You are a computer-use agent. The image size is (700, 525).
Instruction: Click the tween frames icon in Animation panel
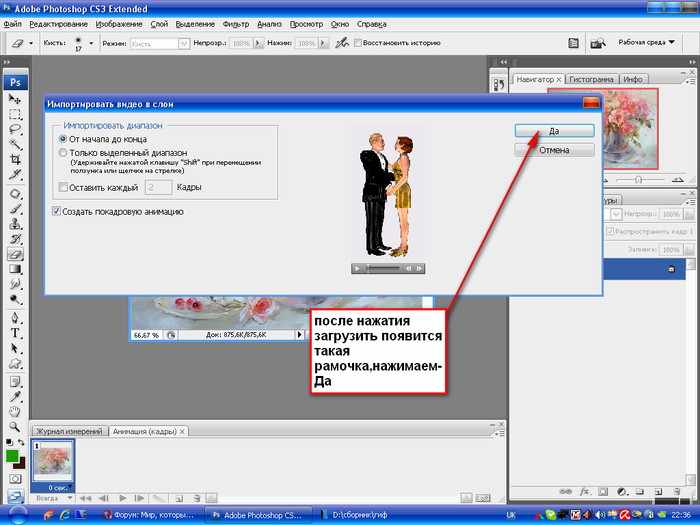(x=158, y=498)
